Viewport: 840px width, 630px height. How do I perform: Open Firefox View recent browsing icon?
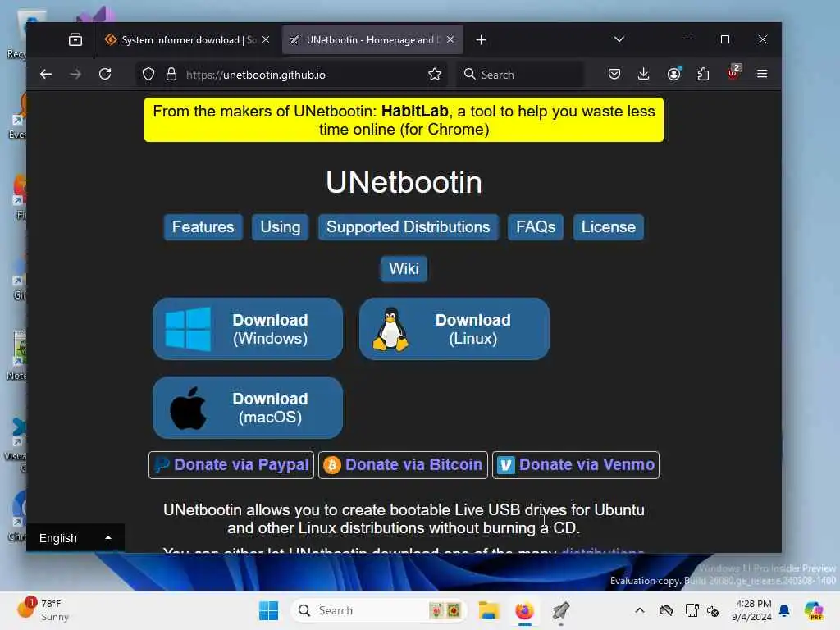point(75,39)
